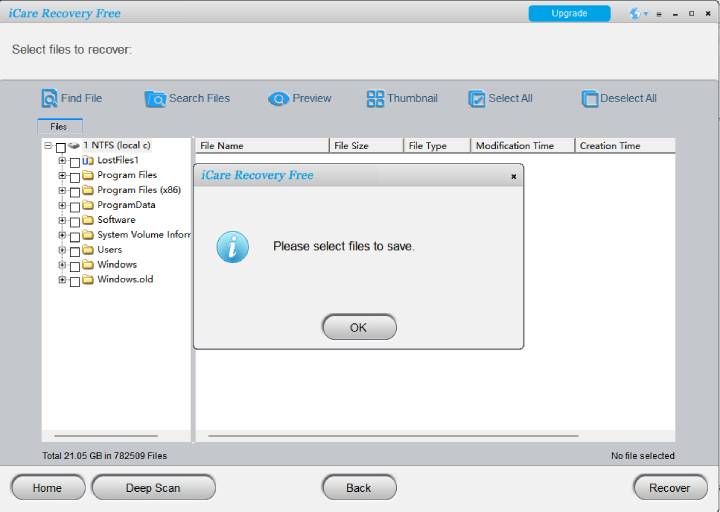The height and width of the screenshot is (512, 720).
Task: Click the Preview eye icon
Action: 278,99
